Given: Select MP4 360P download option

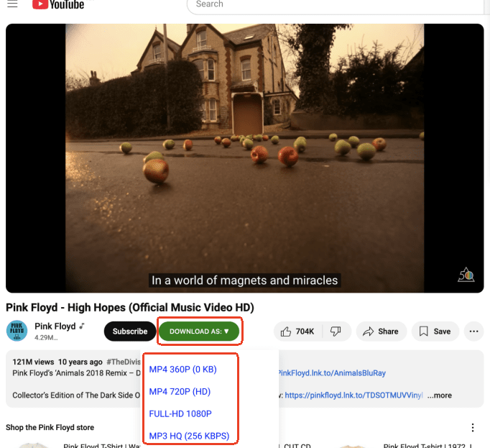Looking at the screenshot, I should click(182, 370).
